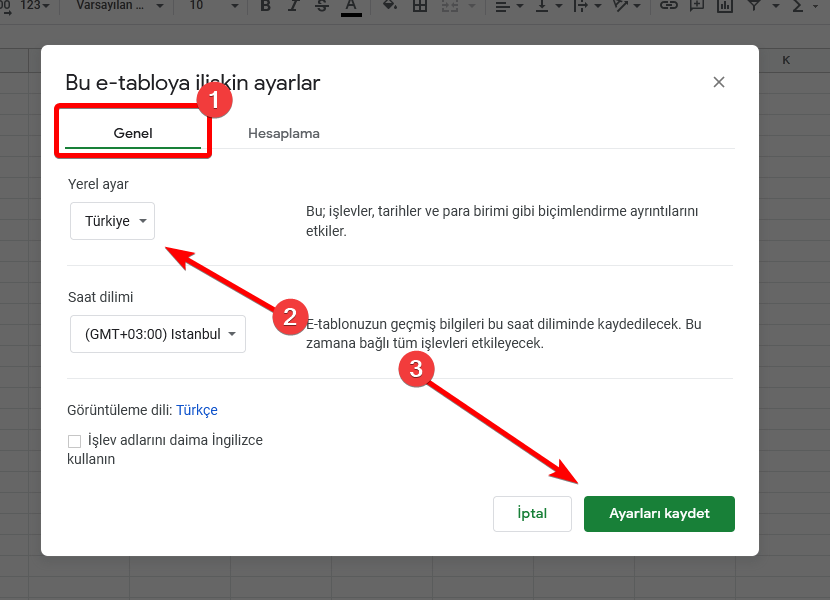Open the fill color bucket

tap(391, 6)
